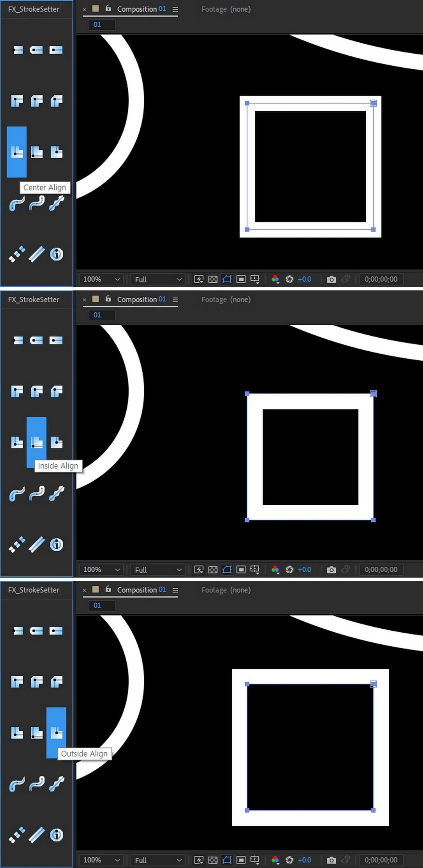
Task: Click timecode 0;00;00;00 in top screenshot
Action: pyautogui.click(x=381, y=279)
